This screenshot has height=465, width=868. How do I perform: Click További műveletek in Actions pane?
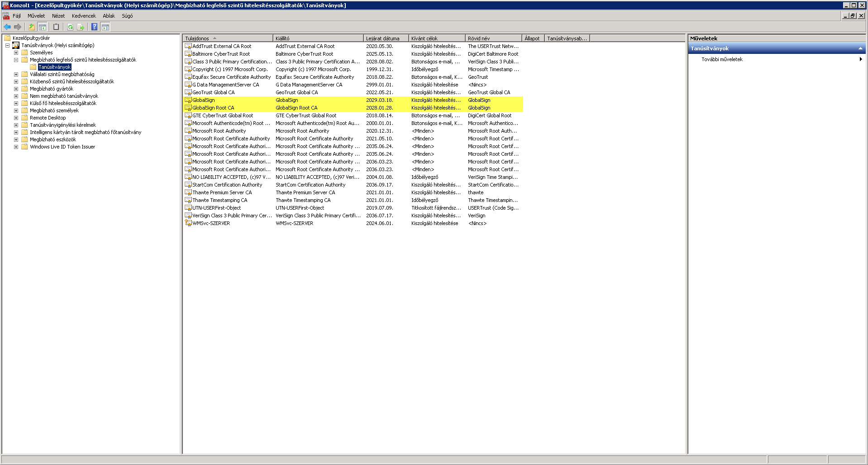click(722, 59)
